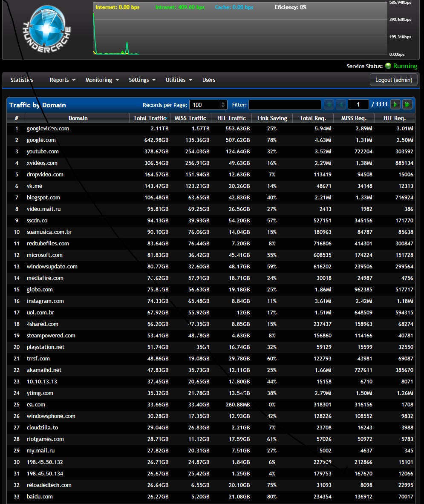
Task: Select the cloudzilla.to domain entry
Action: 42,427
